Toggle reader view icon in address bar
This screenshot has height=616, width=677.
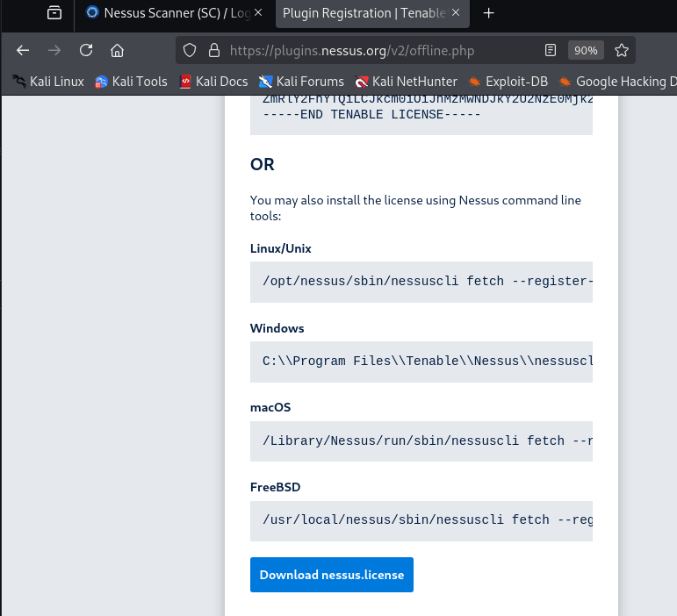point(551,50)
